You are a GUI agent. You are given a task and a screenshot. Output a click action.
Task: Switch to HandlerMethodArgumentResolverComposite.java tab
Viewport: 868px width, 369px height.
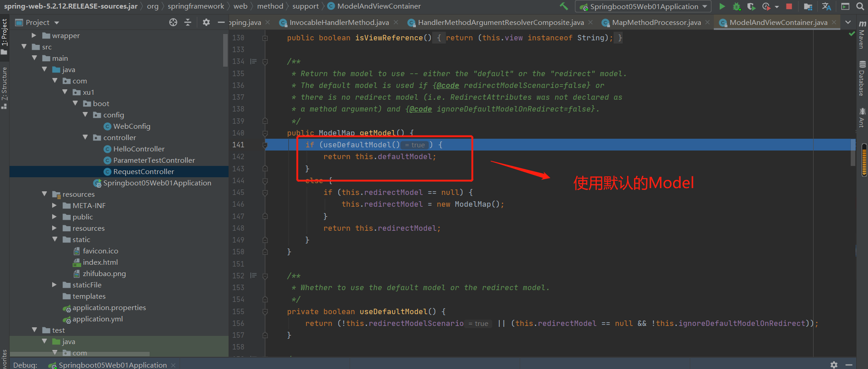pyautogui.click(x=501, y=22)
